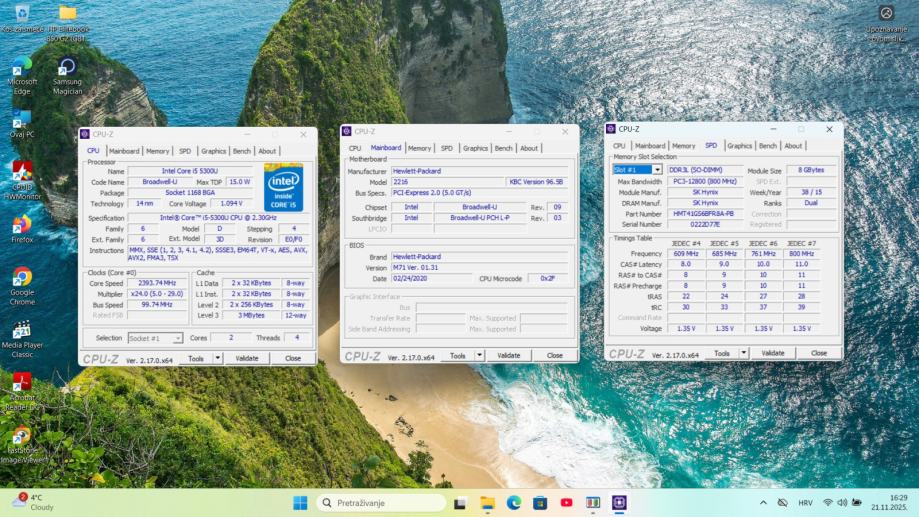The height and width of the screenshot is (517, 919).
Task: Expand Tools dropdown arrow in Mainboard window
Action: click(x=479, y=355)
